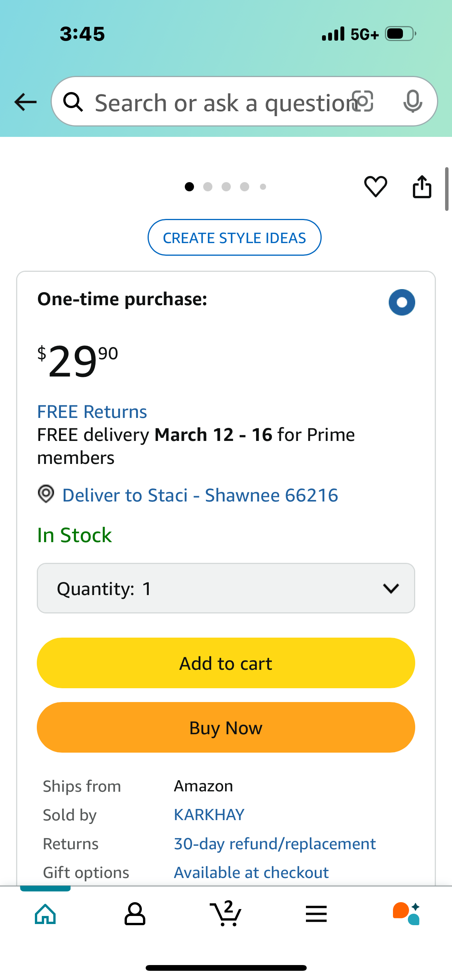452x980 pixels.
Task: Open the hamburger menu tab
Action: 316,914
